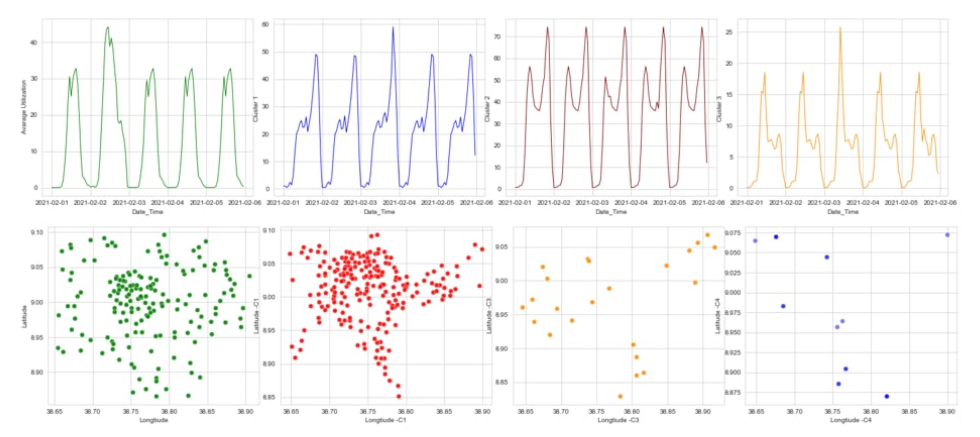980x437 pixels.
Task: Click the 'Longitude -C3' x-axis label
Action: point(618,420)
